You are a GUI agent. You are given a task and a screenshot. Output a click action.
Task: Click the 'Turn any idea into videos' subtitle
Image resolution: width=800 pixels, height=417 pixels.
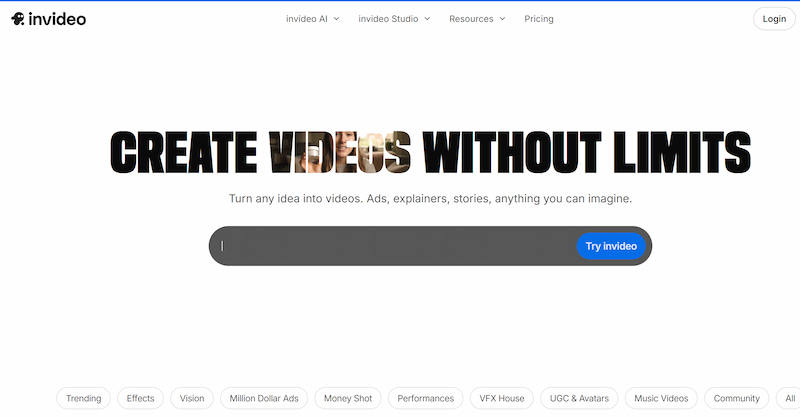tap(430, 199)
